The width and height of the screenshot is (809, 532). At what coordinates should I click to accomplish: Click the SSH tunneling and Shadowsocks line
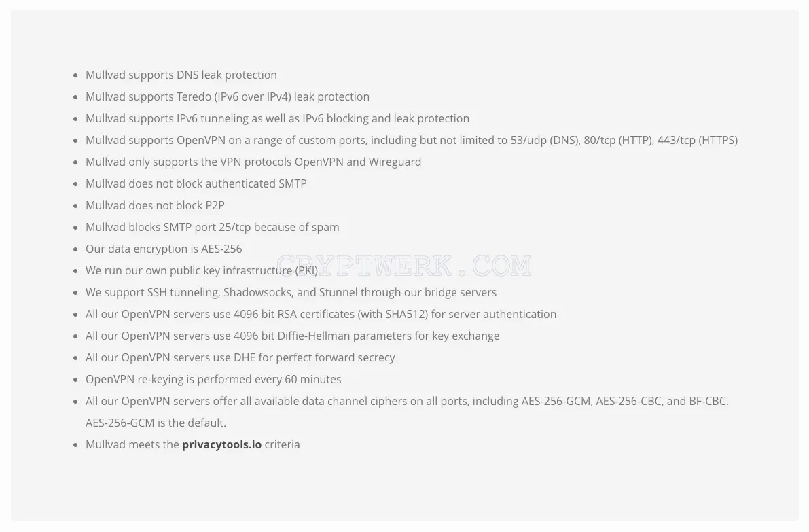[x=291, y=292]
